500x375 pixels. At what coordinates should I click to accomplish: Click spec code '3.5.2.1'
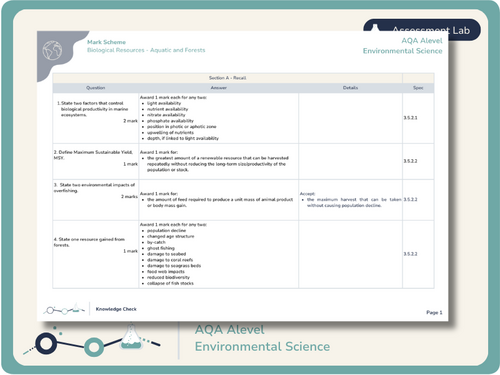(x=410, y=118)
